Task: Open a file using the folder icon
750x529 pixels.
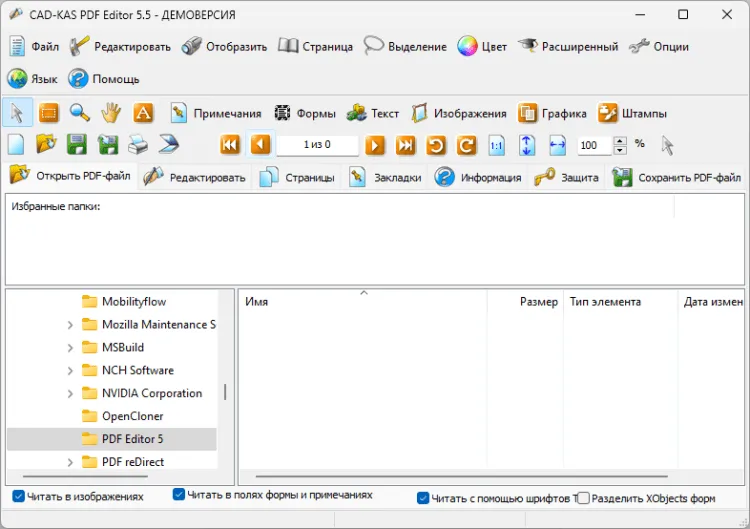Action: coord(46,144)
